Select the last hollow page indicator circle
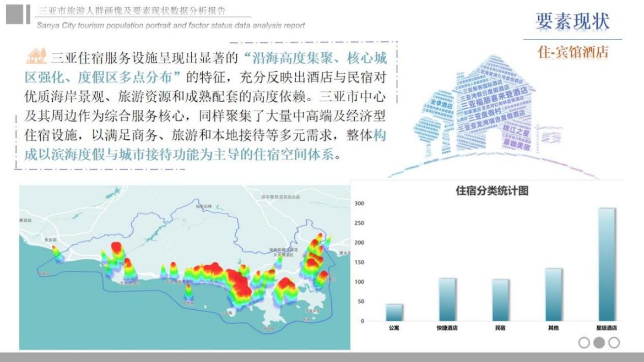Image resolution: width=644 pixels, height=362 pixels. tap(614, 343)
